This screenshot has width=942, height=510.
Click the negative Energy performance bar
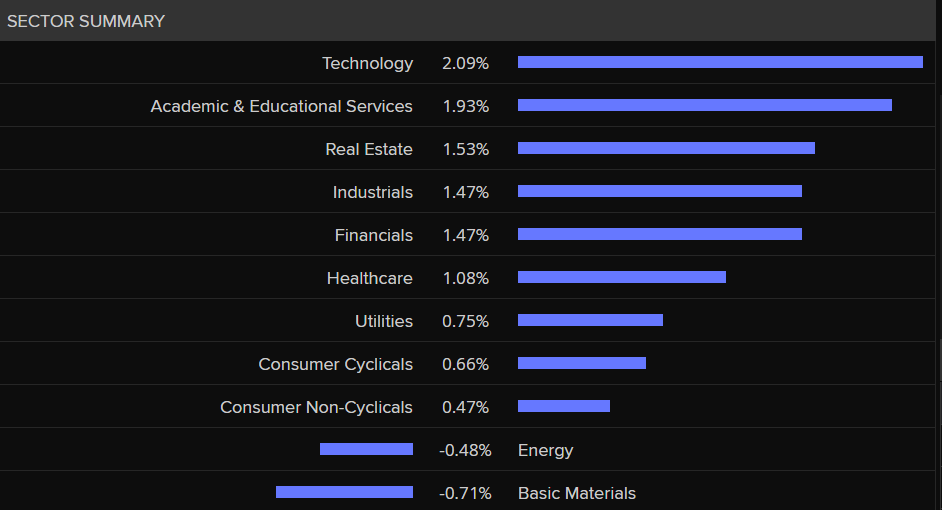366,449
